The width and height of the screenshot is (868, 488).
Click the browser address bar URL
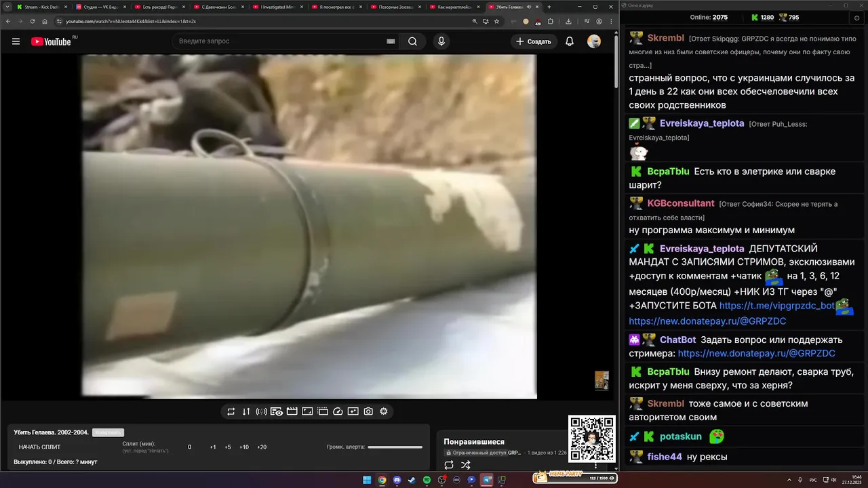[131, 21]
